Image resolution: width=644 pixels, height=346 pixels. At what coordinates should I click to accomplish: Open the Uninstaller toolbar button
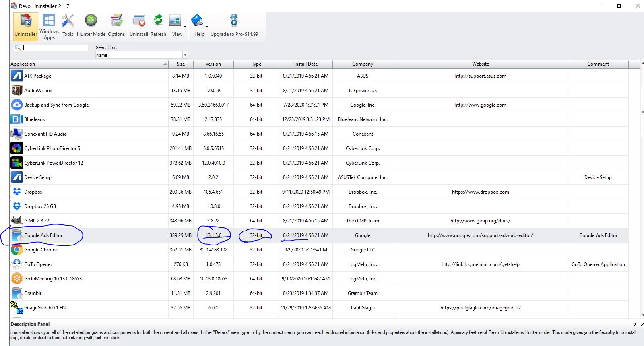(x=26, y=27)
